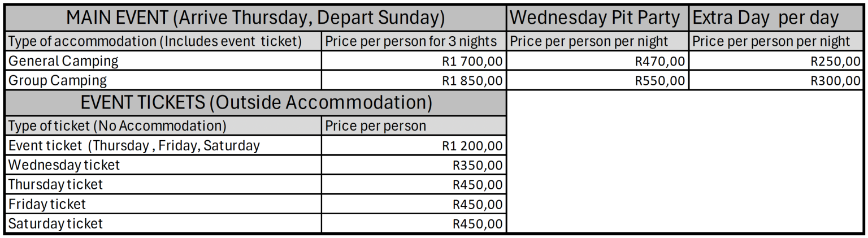Select the Thursday ticket row label
The width and height of the screenshot is (868, 238).
[x=55, y=184]
